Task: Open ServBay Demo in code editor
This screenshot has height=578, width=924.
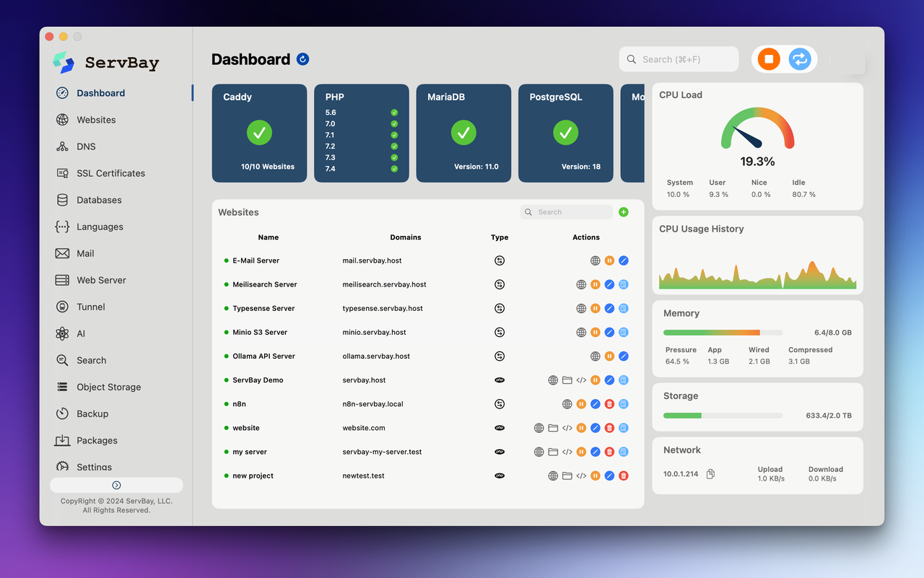Action: pyautogui.click(x=581, y=380)
